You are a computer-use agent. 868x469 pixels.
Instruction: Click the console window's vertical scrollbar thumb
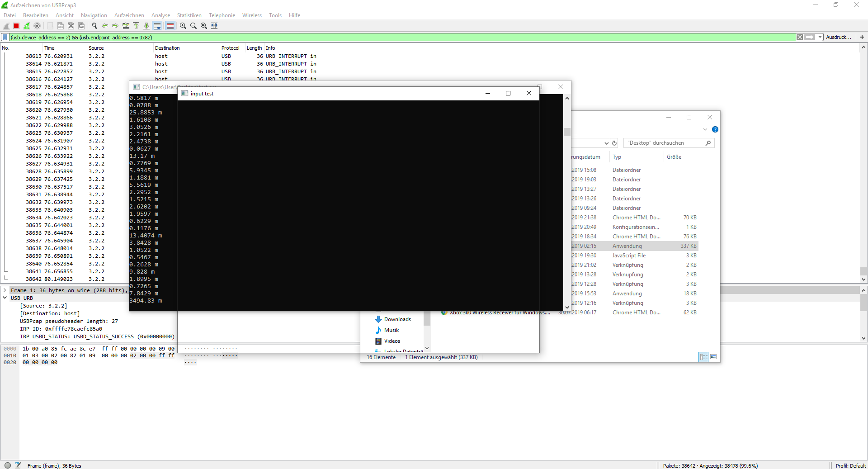567,132
